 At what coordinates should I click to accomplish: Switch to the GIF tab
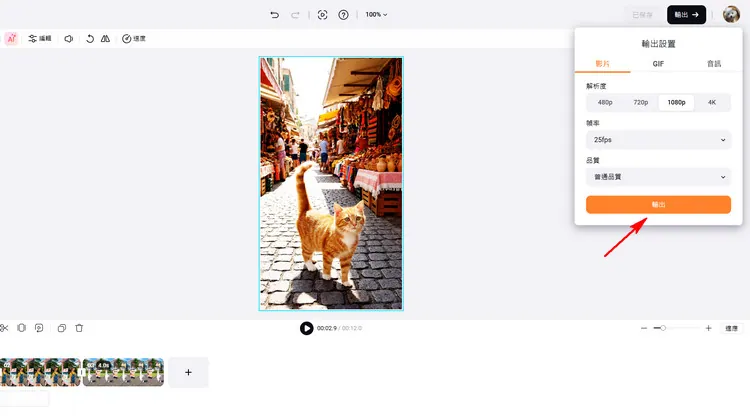coord(658,63)
